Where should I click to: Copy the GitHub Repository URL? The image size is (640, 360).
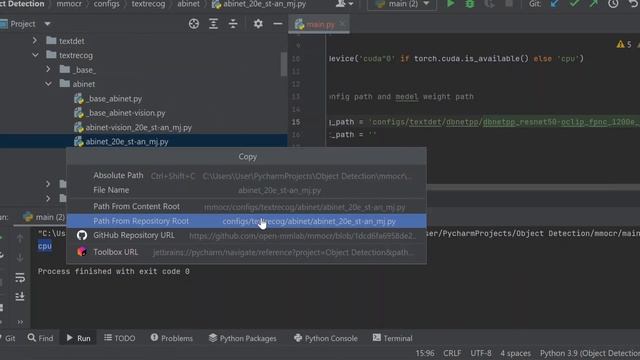247,236
